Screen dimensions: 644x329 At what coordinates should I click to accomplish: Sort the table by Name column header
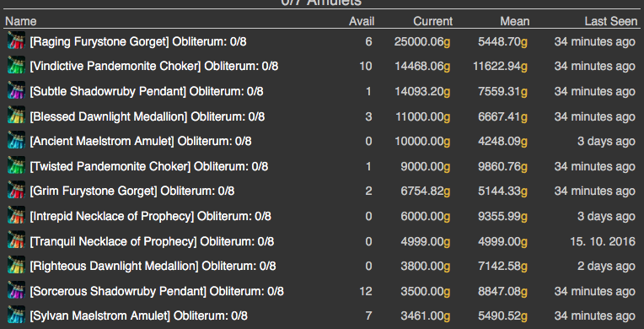click(20, 21)
